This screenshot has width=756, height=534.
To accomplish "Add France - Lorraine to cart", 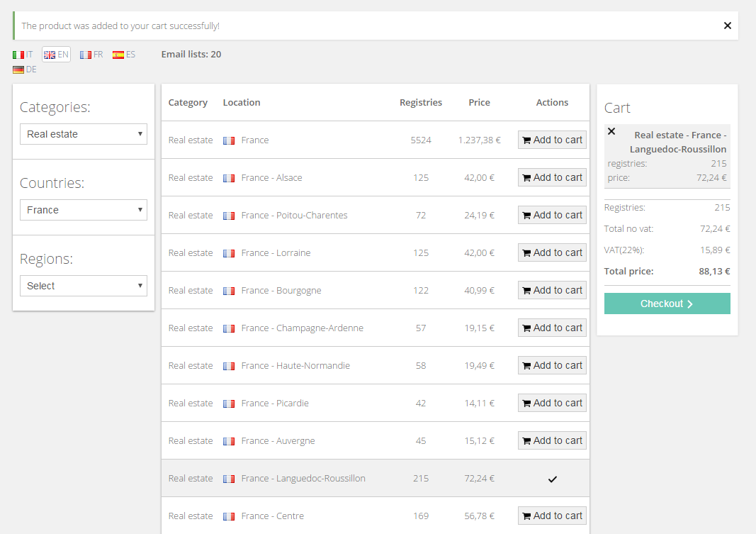I will click(x=552, y=252).
